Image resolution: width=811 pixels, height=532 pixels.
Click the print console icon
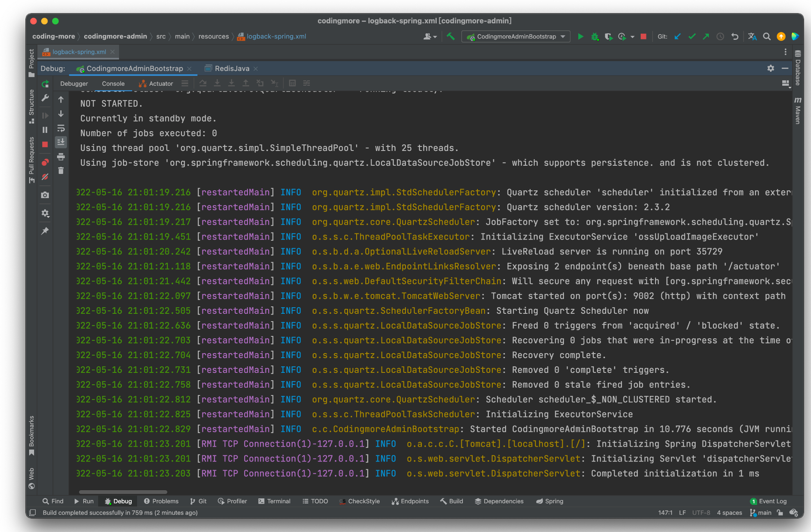61,157
